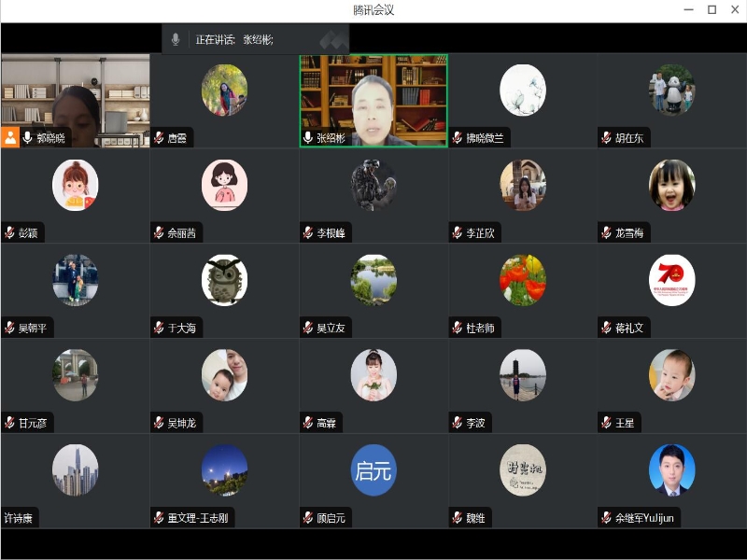Click the 正在讲话 speaker status bar
This screenshot has height=560, width=747.
[x=255, y=39]
